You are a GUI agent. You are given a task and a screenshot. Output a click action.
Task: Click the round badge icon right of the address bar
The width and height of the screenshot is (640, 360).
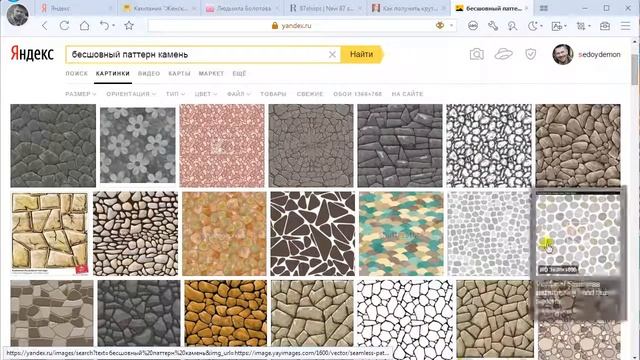point(473,26)
